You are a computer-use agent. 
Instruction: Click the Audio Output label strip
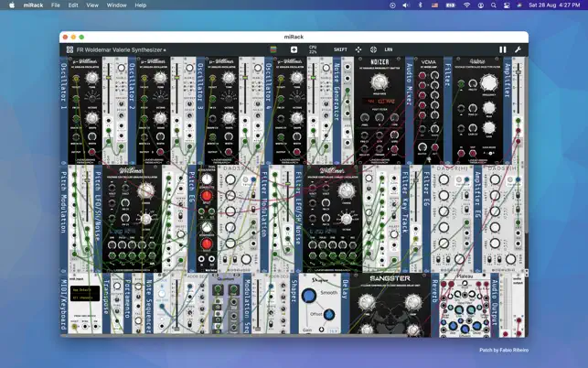(x=495, y=303)
